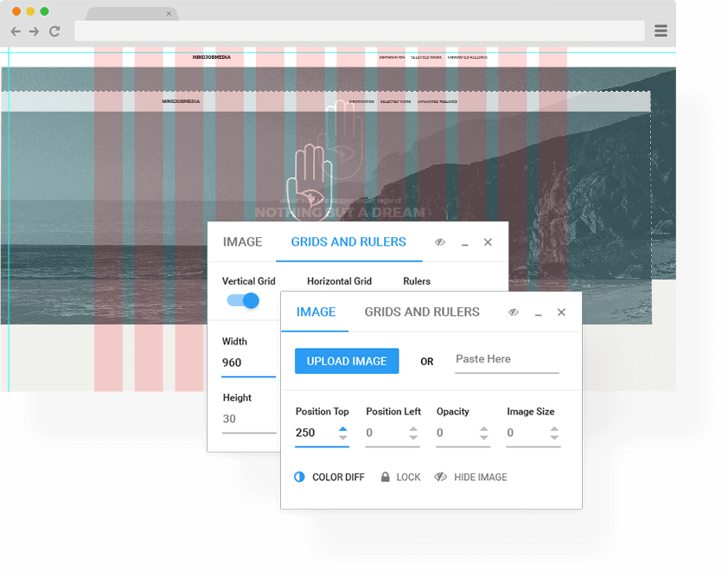Click the LOCK button
The width and height of the screenshot is (728, 578).
tap(400, 477)
